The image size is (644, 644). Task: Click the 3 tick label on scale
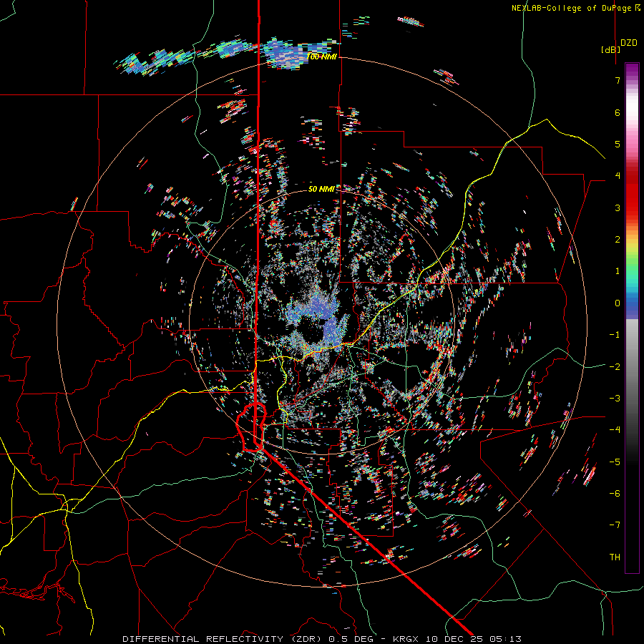(618, 208)
